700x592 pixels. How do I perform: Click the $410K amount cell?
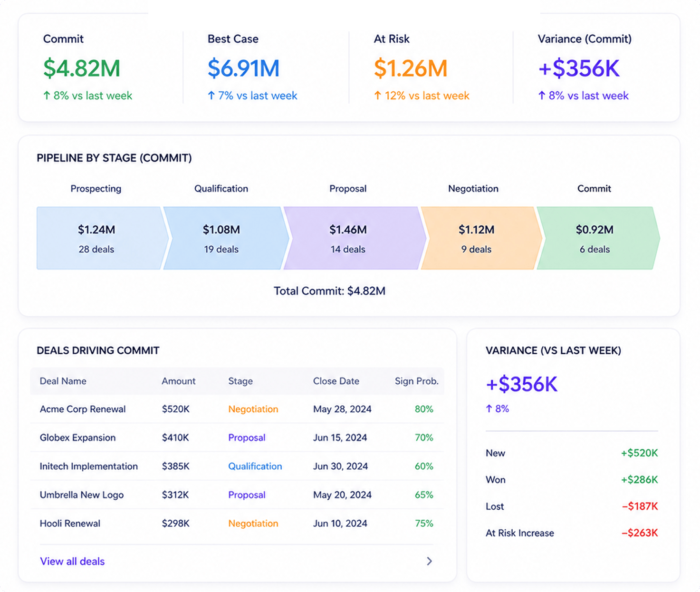(x=175, y=437)
